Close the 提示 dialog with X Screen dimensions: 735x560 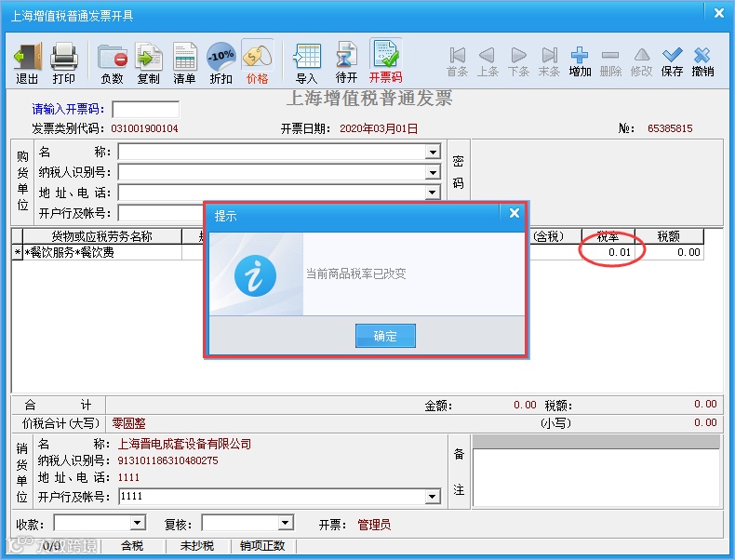514,213
